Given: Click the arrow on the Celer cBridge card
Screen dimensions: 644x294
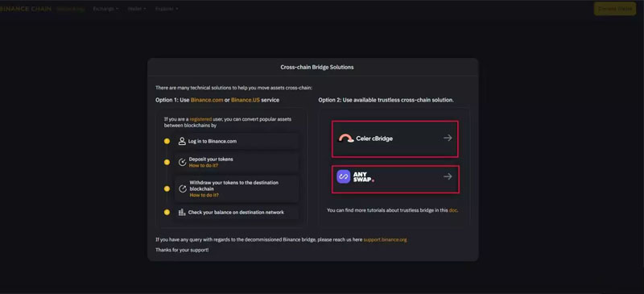Looking at the screenshot, I should click(448, 139).
